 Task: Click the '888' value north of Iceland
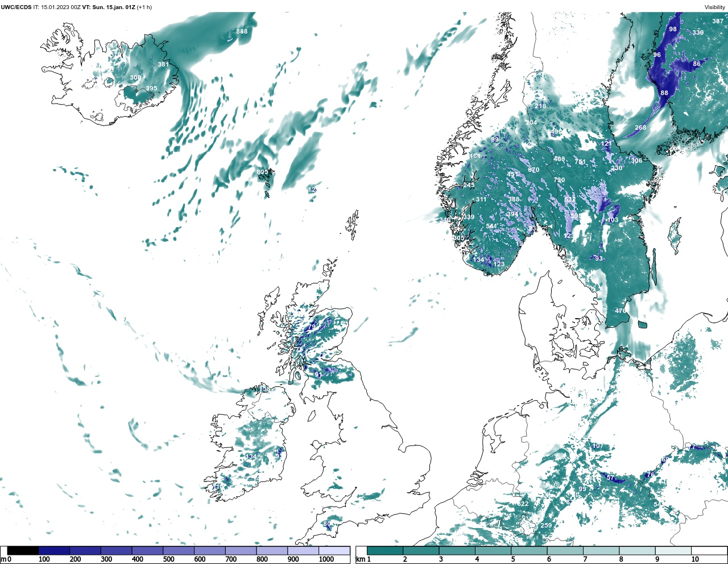point(242,31)
